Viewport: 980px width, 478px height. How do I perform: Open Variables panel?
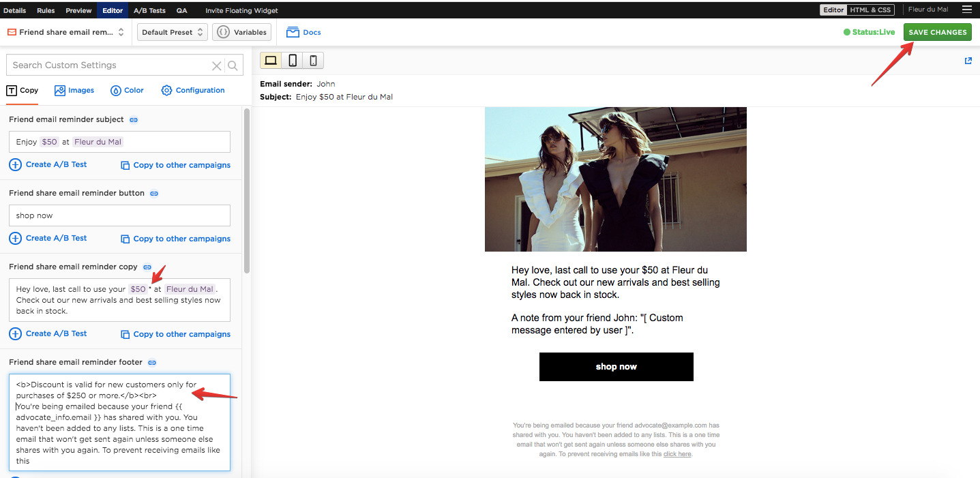point(242,32)
